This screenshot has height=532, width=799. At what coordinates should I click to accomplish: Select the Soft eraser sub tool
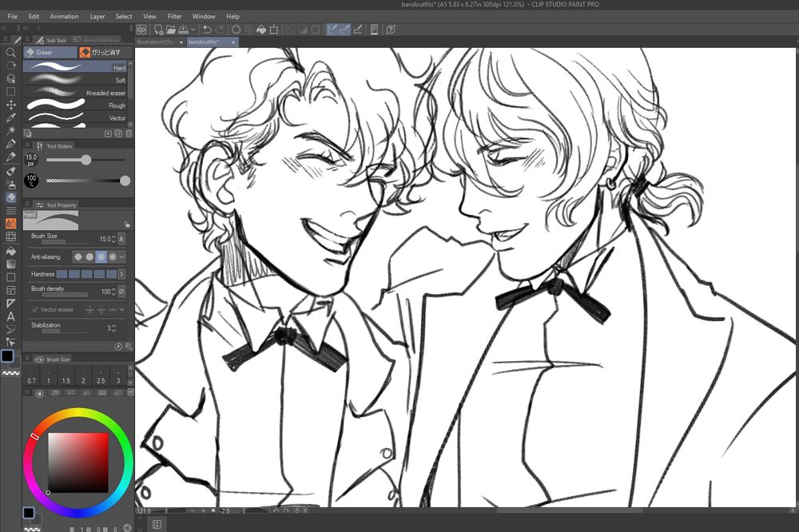pyautogui.click(x=77, y=80)
